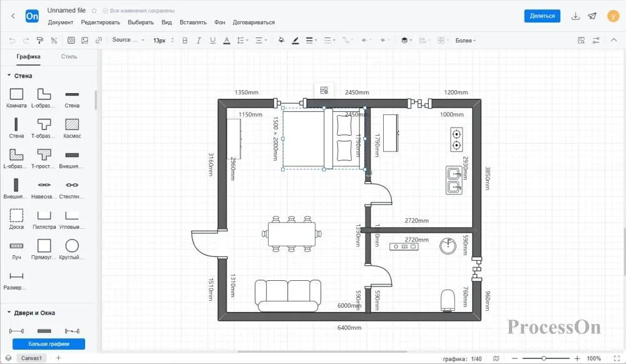Open the Вставлять menu
The image size is (626, 364).
coord(193,23)
